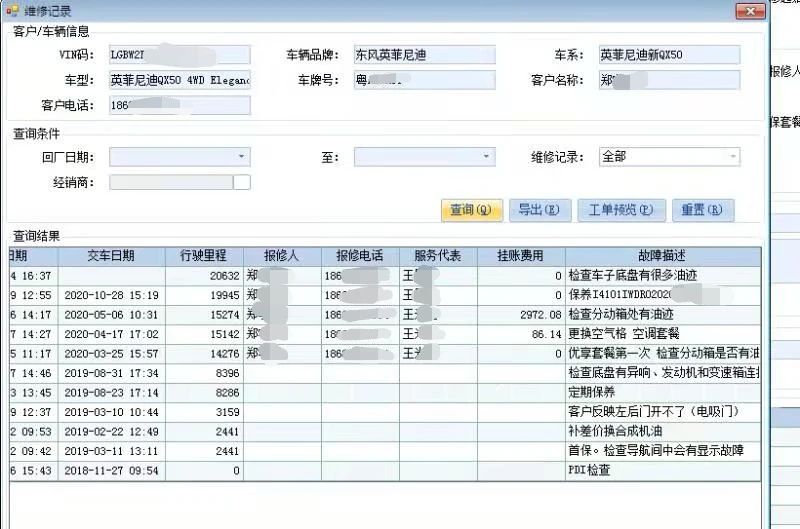Click date cell 2019-02-22 12:49
Screen dimensions: 800x529
(x=112, y=432)
